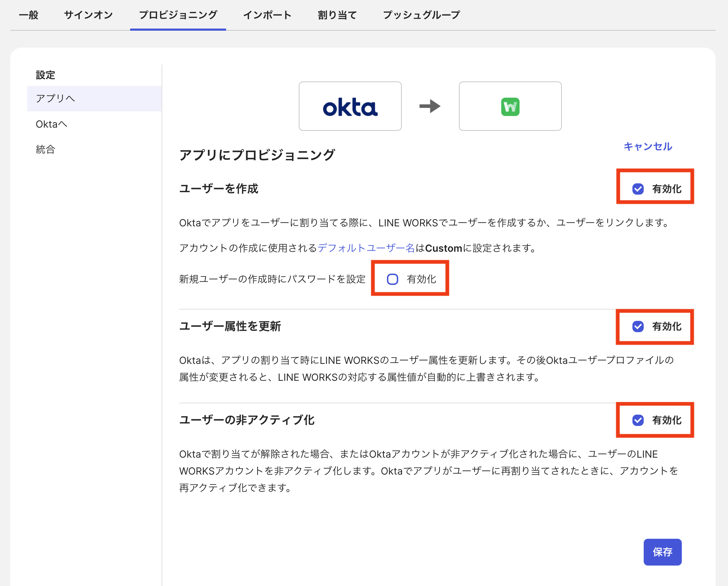Screen dimensions: 728x586
Task: Click the 新規ユーザーの作成時にパスワードを設定 label
Action: [272, 279]
